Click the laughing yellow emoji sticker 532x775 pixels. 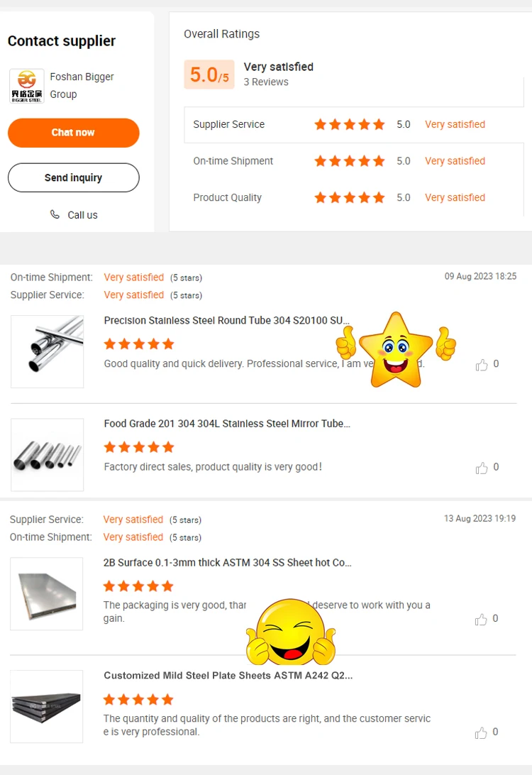[291, 632]
